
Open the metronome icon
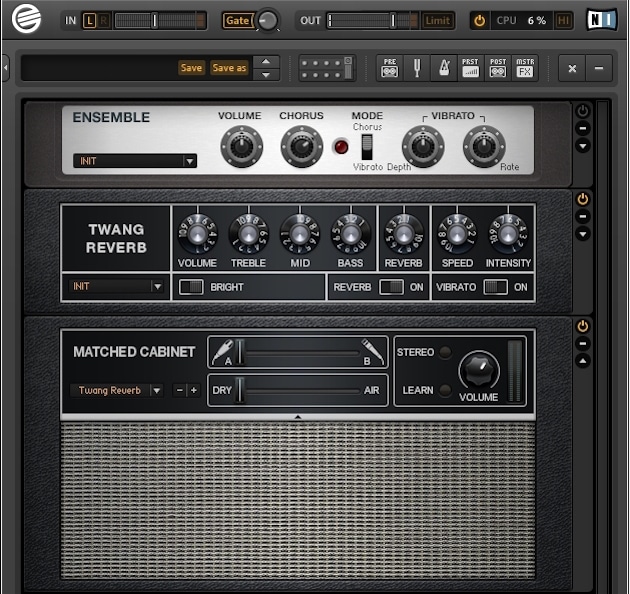click(444, 68)
